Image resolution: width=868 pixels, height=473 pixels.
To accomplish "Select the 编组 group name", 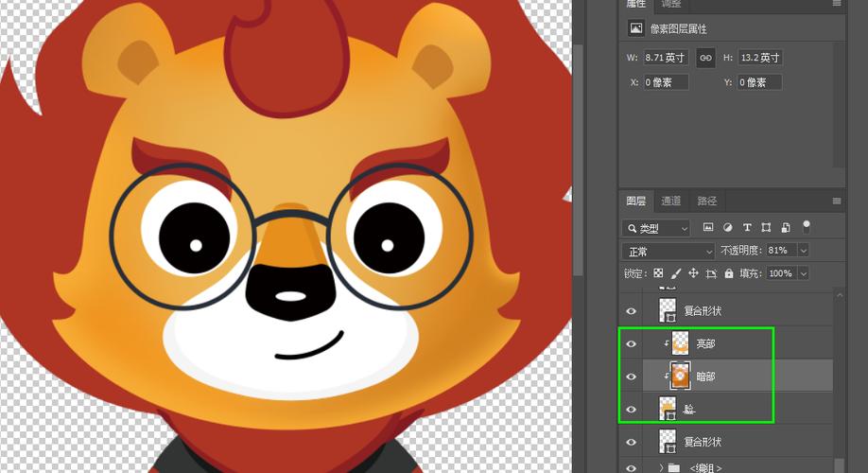I will (x=705, y=468).
